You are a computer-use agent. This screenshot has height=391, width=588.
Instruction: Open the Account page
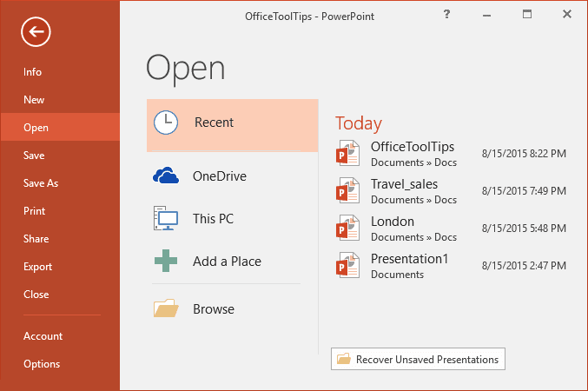click(60, 336)
